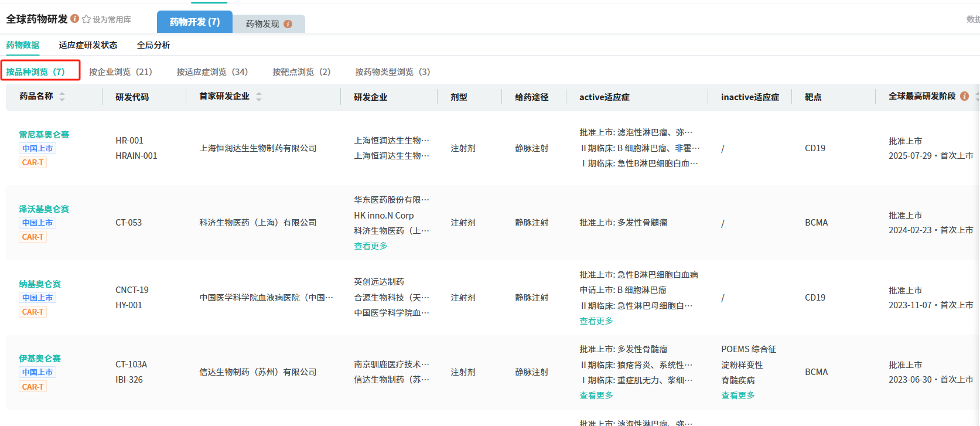Select 按靶点浏览 (2) view
This screenshot has height=426, width=980.
(x=301, y=71)
